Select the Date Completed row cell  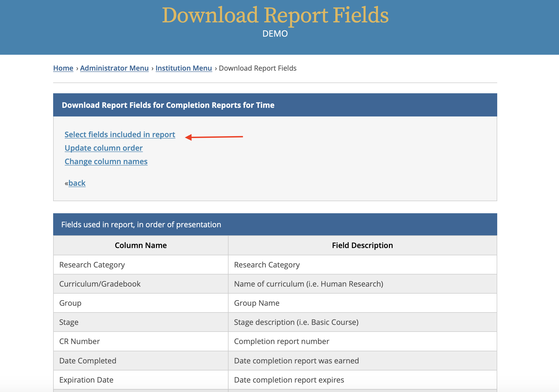(141, 361)
